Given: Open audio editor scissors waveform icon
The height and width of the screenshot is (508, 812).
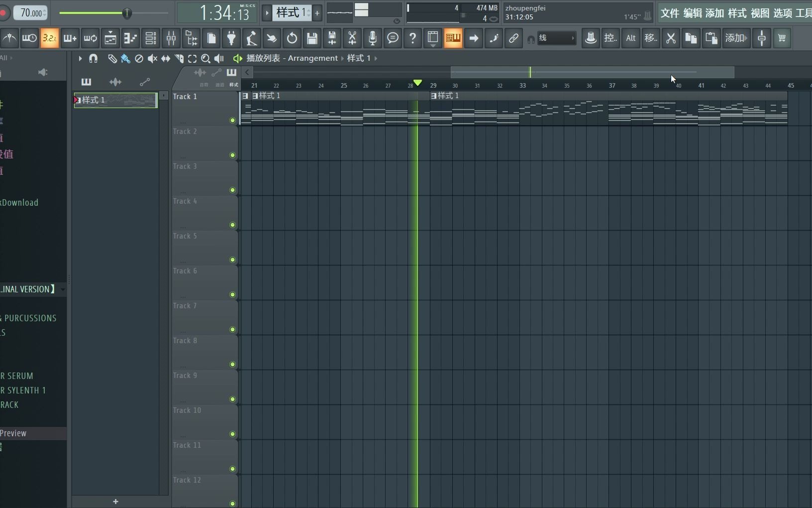Looking at the screenshot, I should click(352, 38).
